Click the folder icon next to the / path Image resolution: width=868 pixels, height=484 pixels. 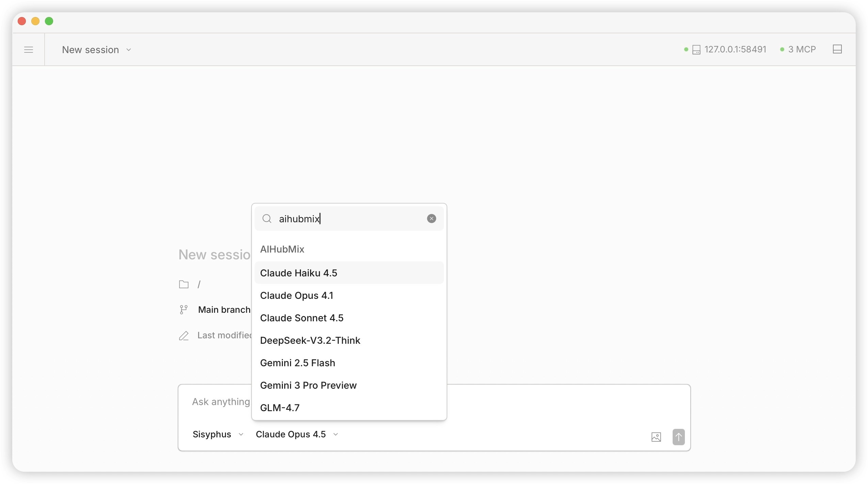click(183, 284)
